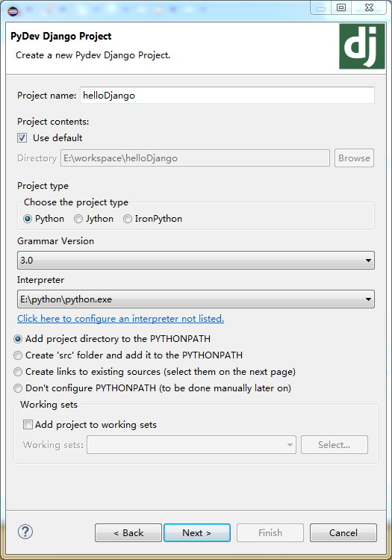Click the restore window icon
Screen dimensions: 392x560
[341, 7]
